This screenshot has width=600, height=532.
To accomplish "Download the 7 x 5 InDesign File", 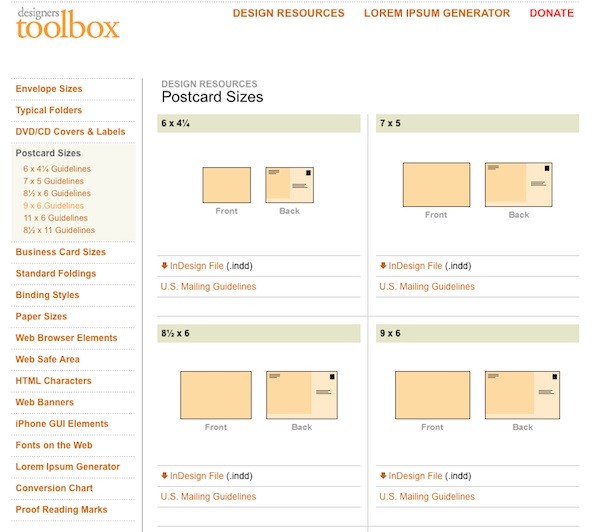I will coord(415,266).
